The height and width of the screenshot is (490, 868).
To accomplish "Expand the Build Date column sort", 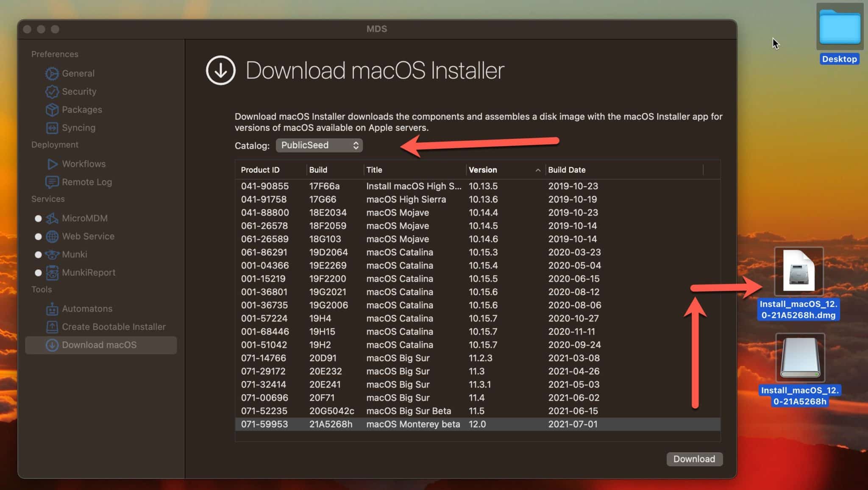I will point(566,170).
